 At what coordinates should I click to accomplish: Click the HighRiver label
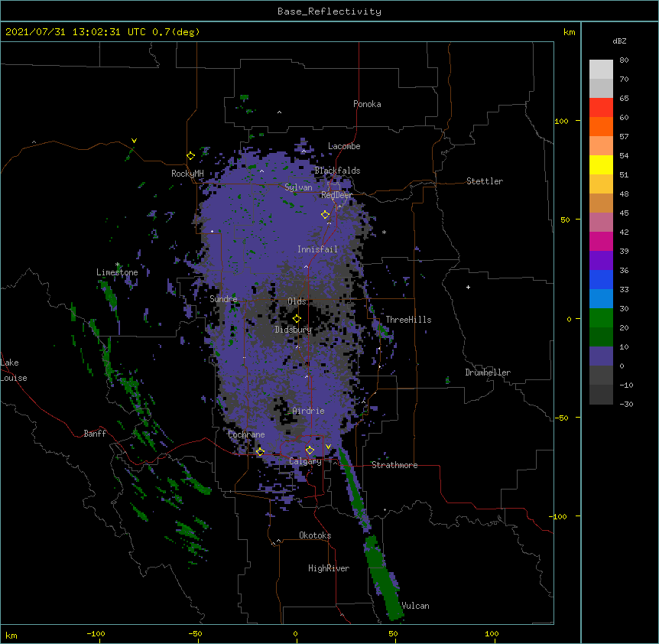pos(329,568)
